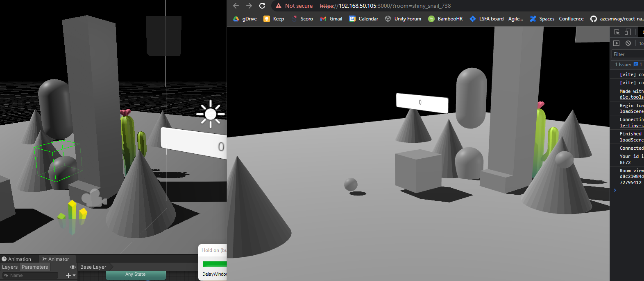This screenshot has height=281, width=644.
Task: Open the add parameter plus dropdown
Action: [70, 275]
